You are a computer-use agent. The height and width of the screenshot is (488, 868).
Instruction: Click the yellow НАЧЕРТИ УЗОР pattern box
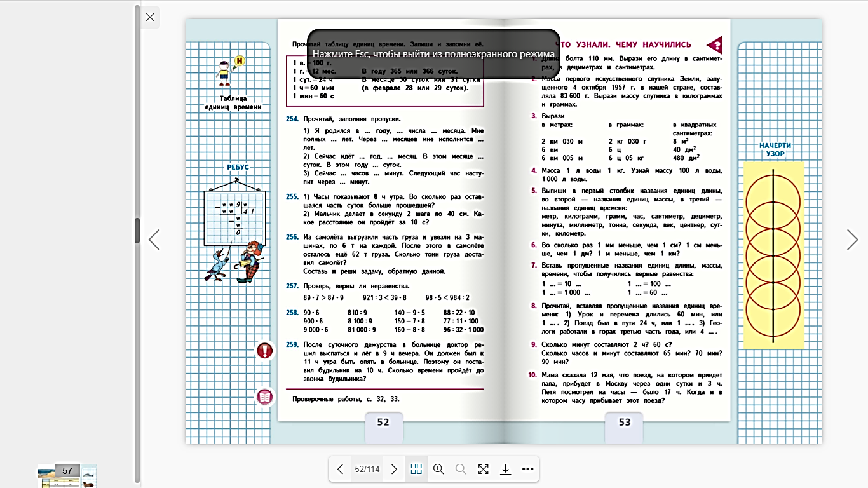773,254
